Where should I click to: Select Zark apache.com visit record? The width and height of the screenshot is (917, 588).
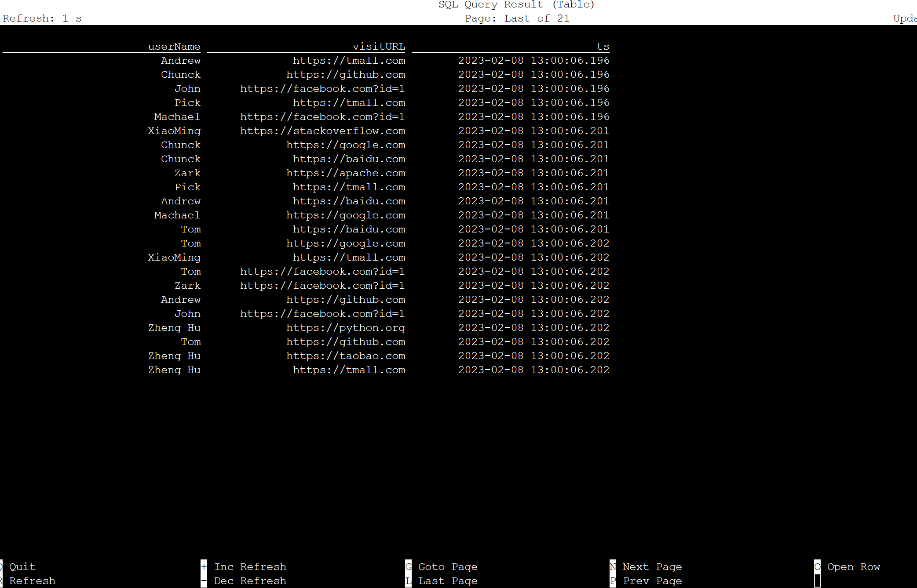(x=307, y=173)
